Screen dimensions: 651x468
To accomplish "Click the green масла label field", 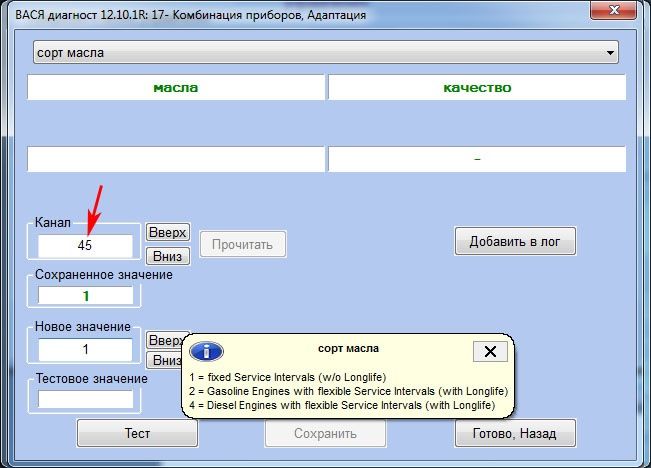I will point(176,88).
